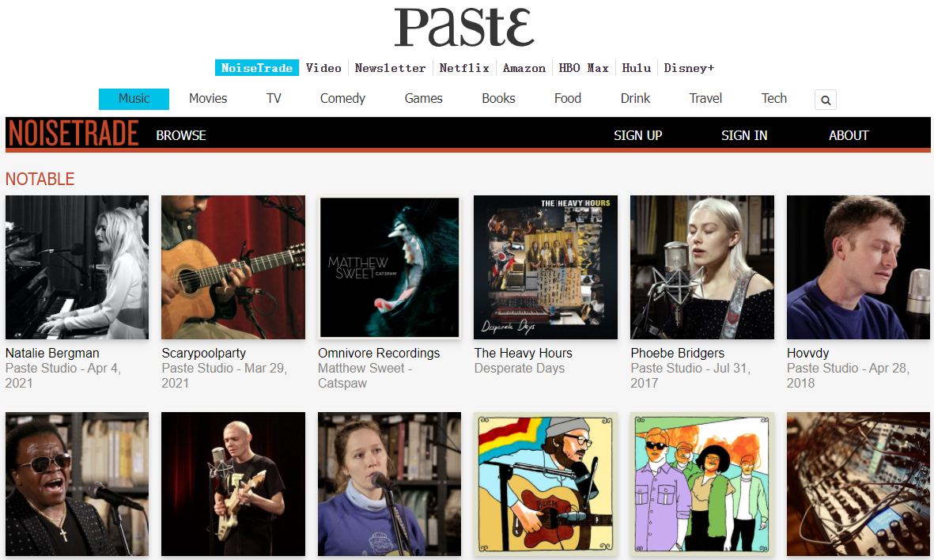Go to the Food section
The image size is (934, 560).
click(568, 99)
